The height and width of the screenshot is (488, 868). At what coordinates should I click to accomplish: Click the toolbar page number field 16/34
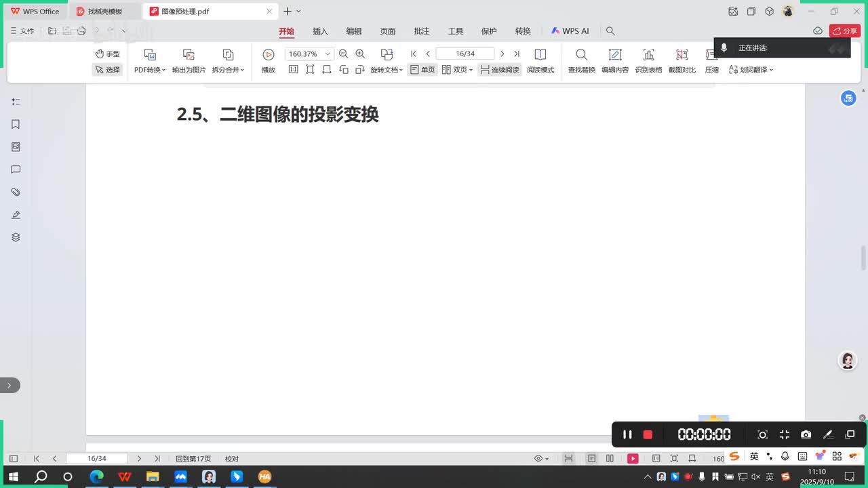pos(465,54)
